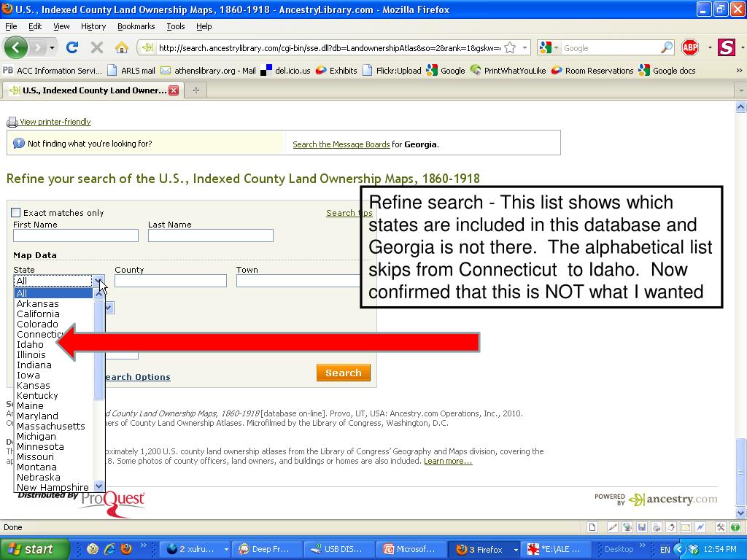The image size is (747, 560).
Task: Open the Search tips link
Action: [349, 213]
